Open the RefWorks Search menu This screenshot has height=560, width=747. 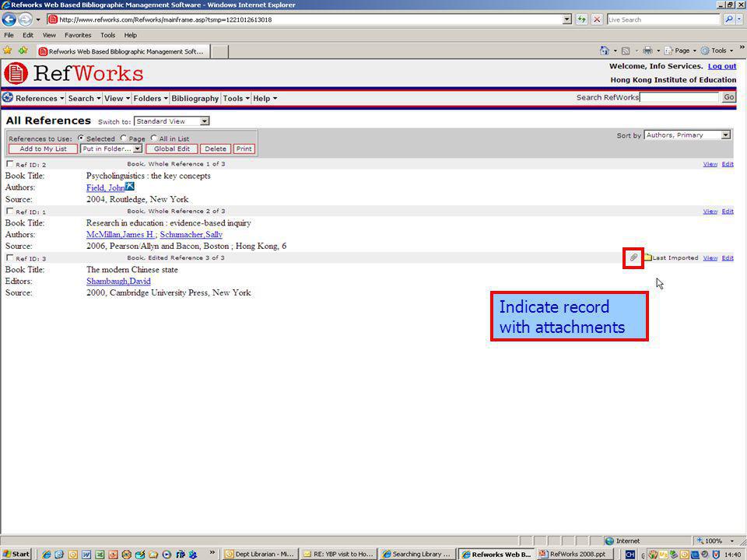(x=84, y=98)
